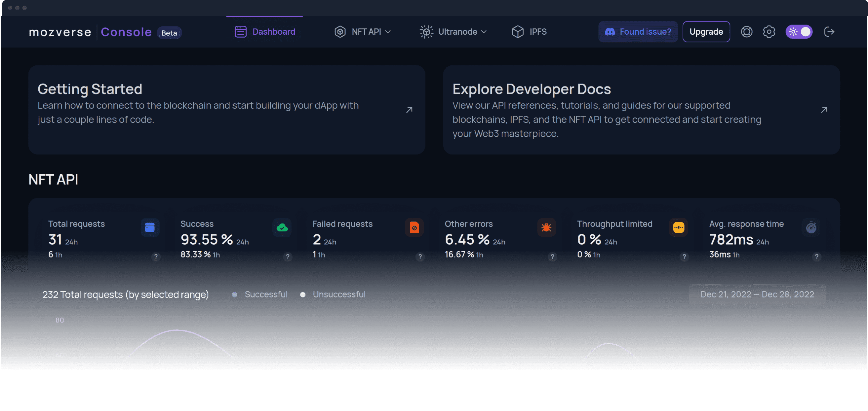The height and width of the screenshot is (411, 868).
Task: Click the mozverse Console logo
Action: [90, 32]
